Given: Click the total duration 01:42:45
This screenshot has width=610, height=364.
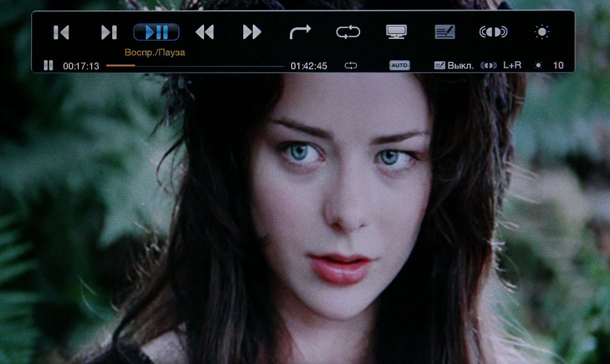Looking at the screenshot, I should pyautogui.click(x=309, y=66).
